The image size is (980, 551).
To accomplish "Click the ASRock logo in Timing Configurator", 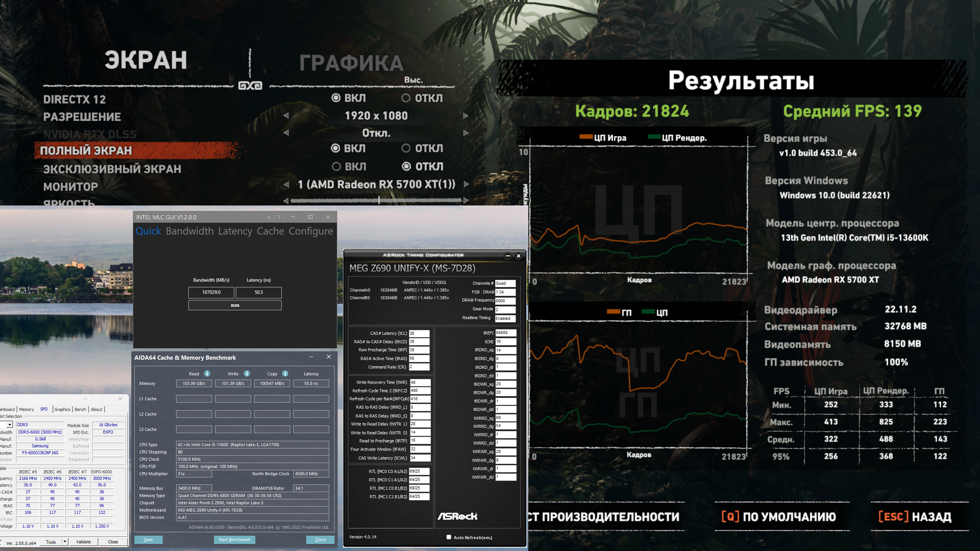I will tap(457, 516).
